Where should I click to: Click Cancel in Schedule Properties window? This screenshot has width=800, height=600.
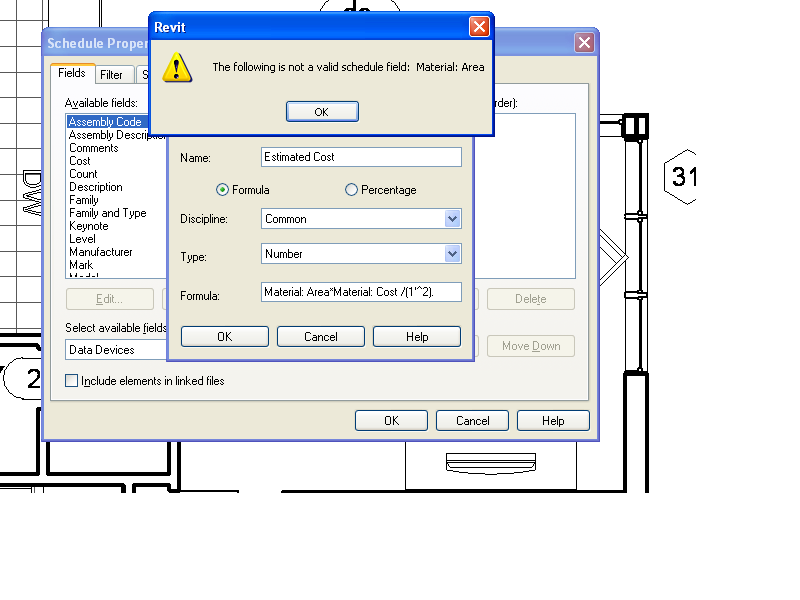coord(472,421)
